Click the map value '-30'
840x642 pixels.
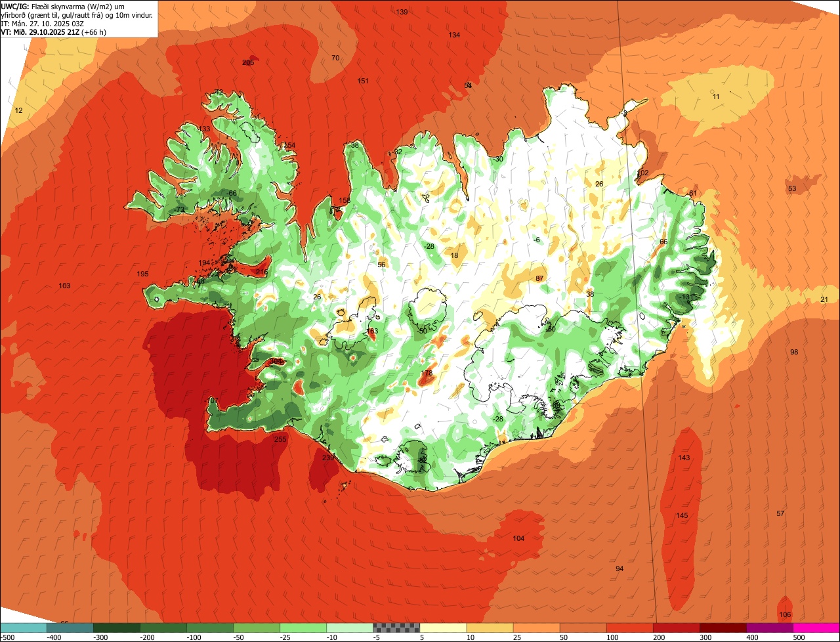pyautogui.click(x=498, y=159)
